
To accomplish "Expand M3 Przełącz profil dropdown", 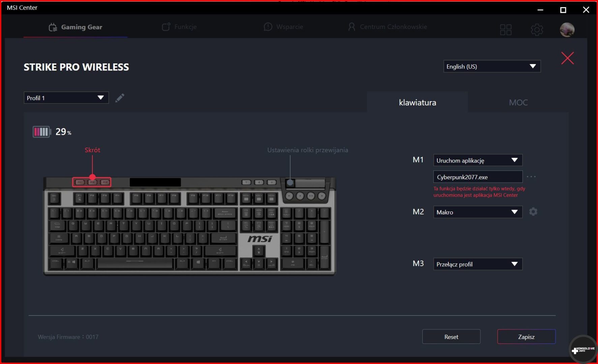I will 478,264.
